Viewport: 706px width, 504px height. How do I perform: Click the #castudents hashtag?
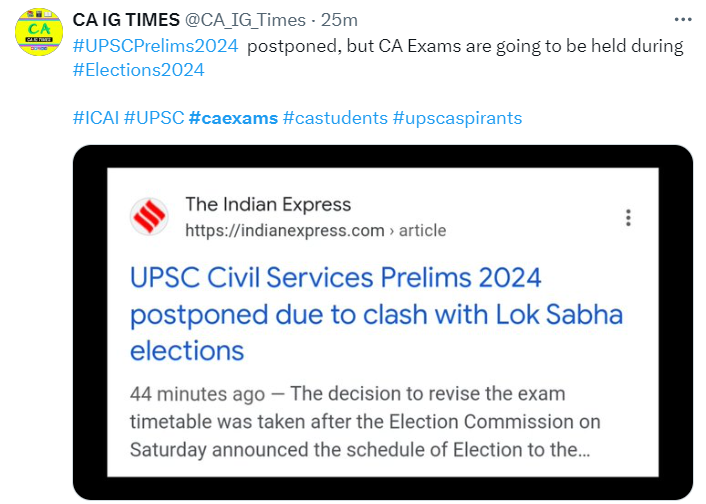click(335, 118)
